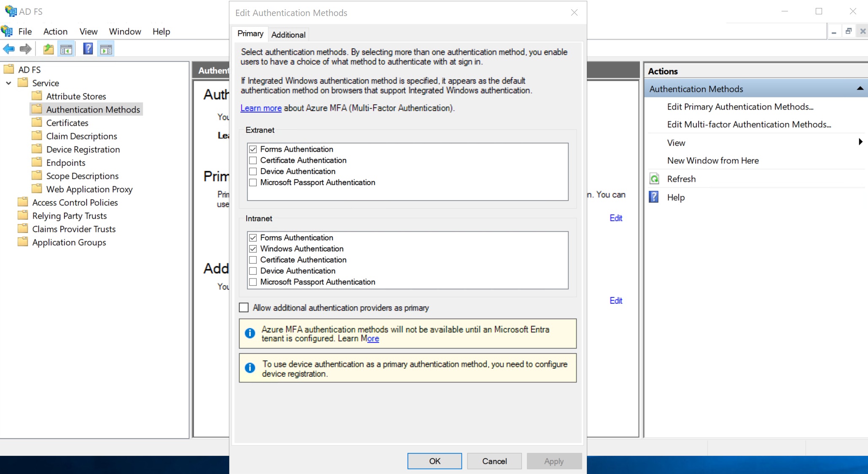Click Edit link beside Additional Authentication Methods

click(x=616, y=300)
